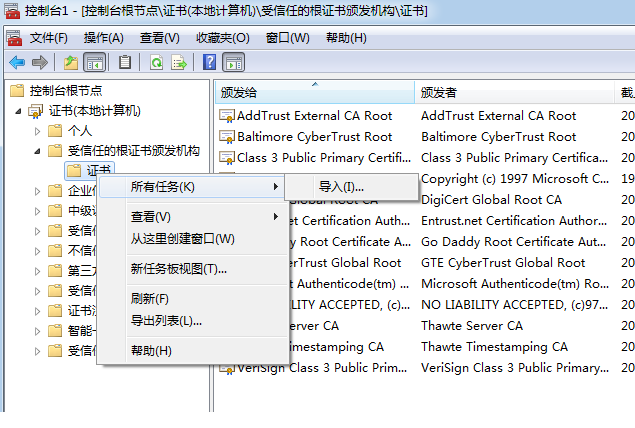
Task: Click issuer Copyright (c) 1997 Microsoft C...
Action: point(514,179)
